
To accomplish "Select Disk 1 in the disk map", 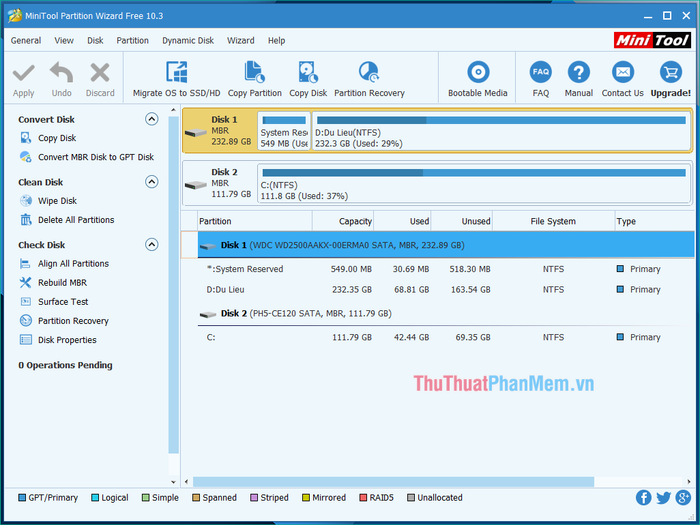I will pyautogui.click(x=220, y=131).
